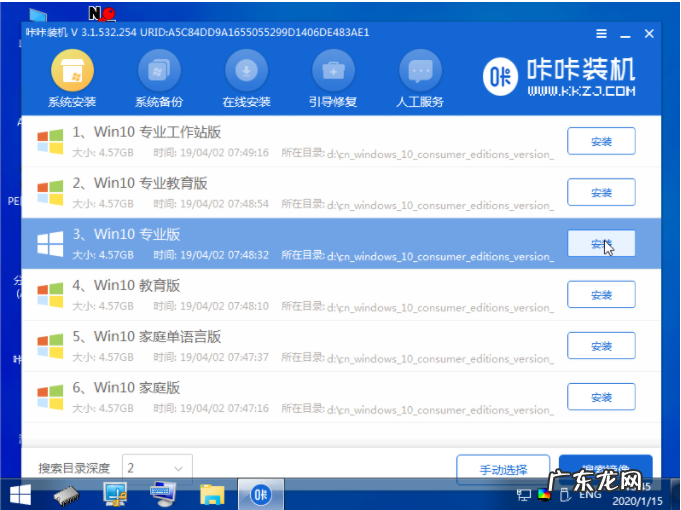Open the hamburger menu in title bar
Image resolution: width=681 pixels, height=510 pixels.
602,33
